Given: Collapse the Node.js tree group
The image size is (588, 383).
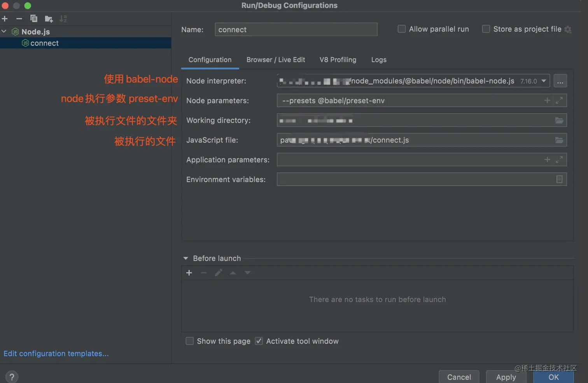Looking at the screenshot, I should 4,32.
